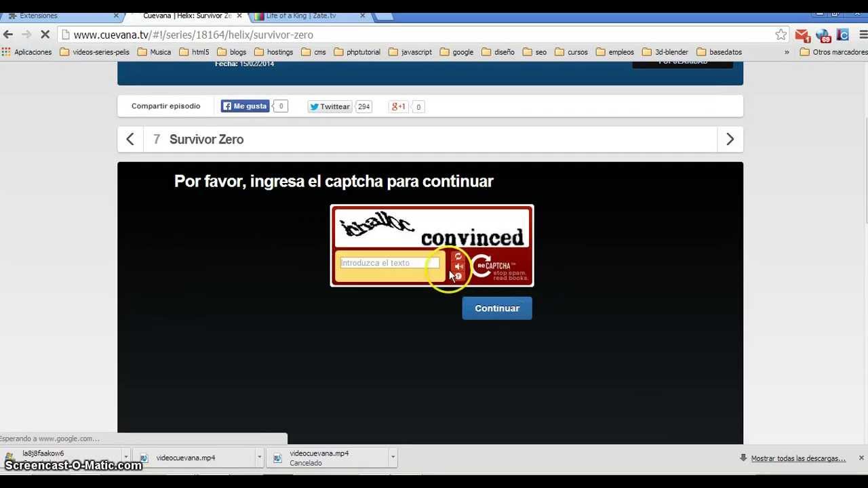
Task: Bookmark page with the star icon
Action: 781,35
